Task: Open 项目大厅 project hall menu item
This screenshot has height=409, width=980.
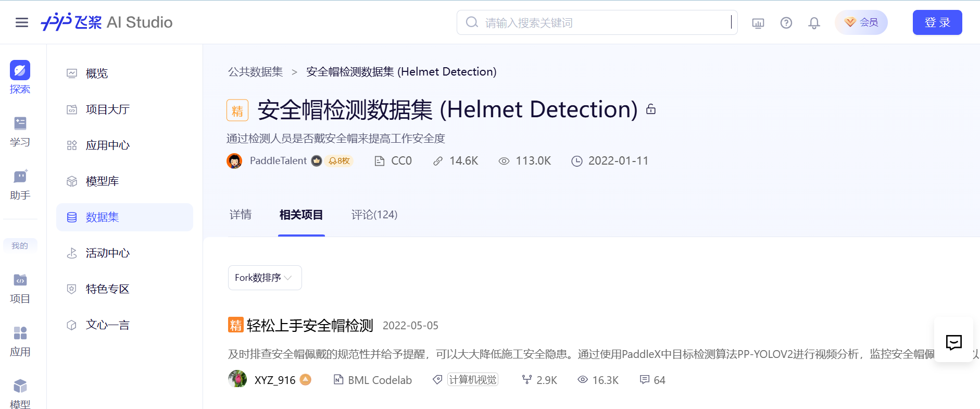Action: (124, 109)
